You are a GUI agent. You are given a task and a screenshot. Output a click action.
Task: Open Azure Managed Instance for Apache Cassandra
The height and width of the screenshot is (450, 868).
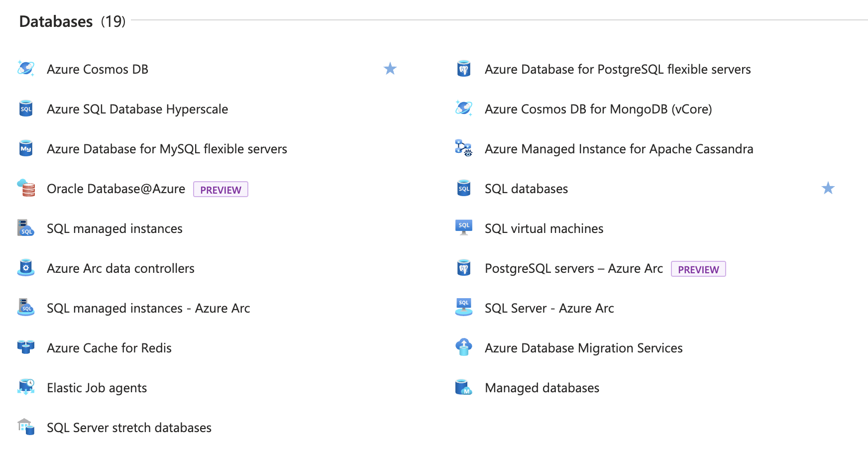(x=619, y=149)
